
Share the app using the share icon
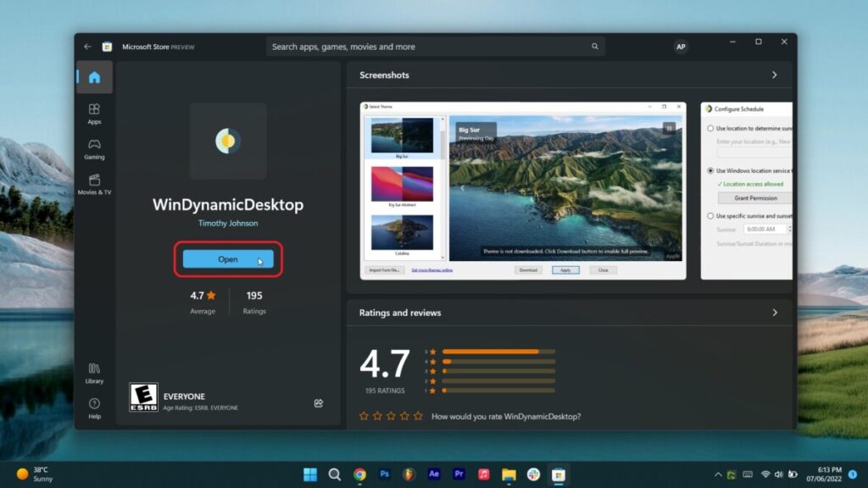[319, 403]
